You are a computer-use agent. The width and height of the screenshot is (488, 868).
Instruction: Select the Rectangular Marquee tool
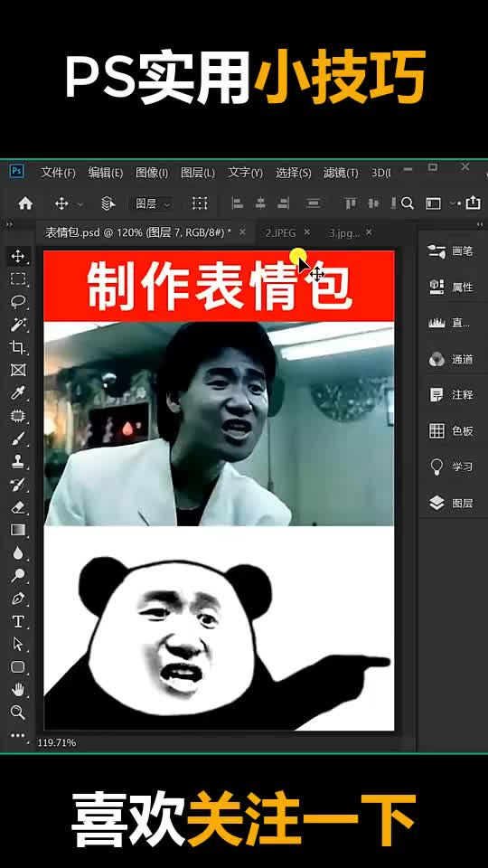tap(18, 278)
